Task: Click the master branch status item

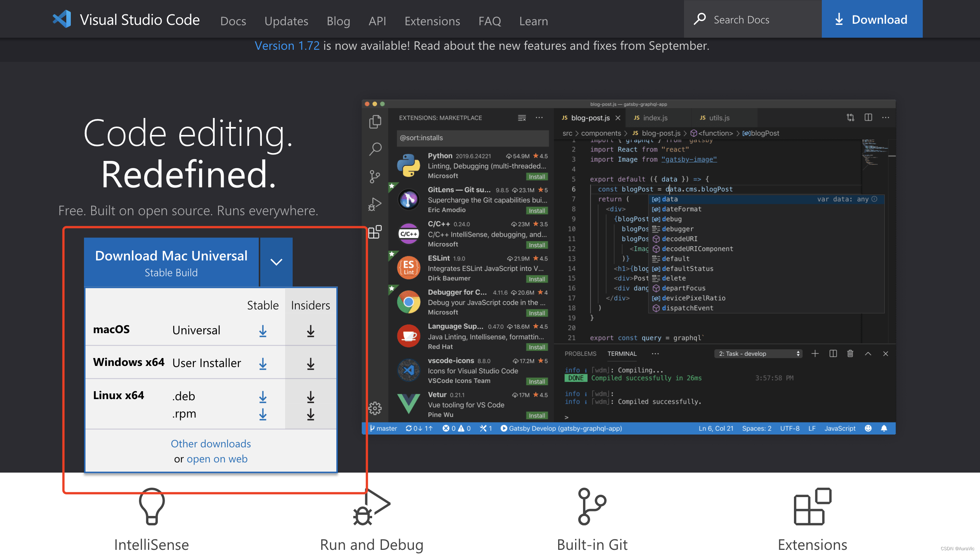Action: tap(383, 429)
